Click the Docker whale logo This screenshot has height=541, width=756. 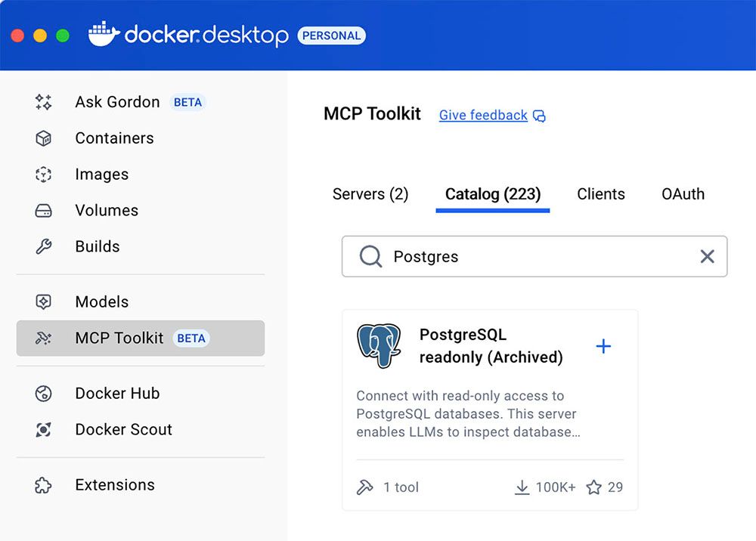pos(104,34)
